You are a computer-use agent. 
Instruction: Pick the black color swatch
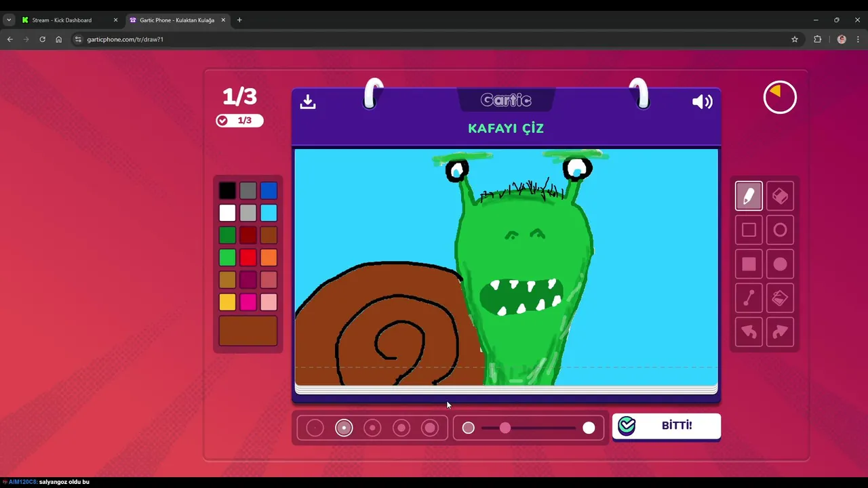point(227,191)
